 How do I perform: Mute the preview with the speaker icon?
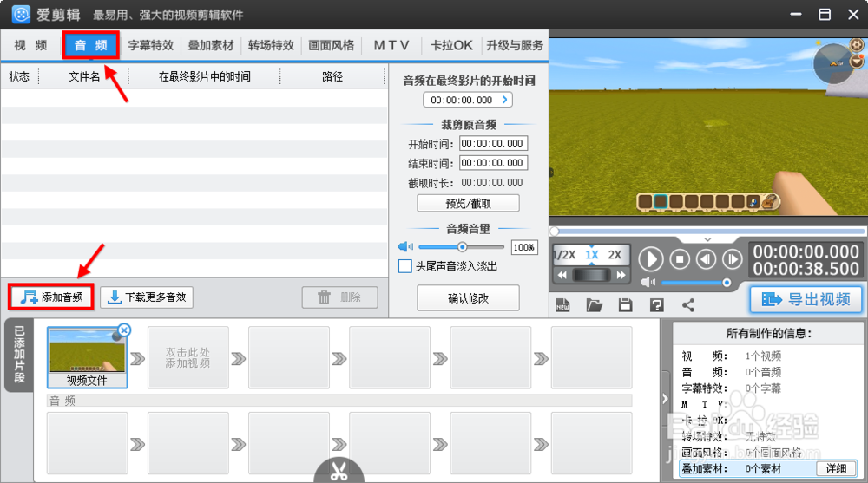648,282
